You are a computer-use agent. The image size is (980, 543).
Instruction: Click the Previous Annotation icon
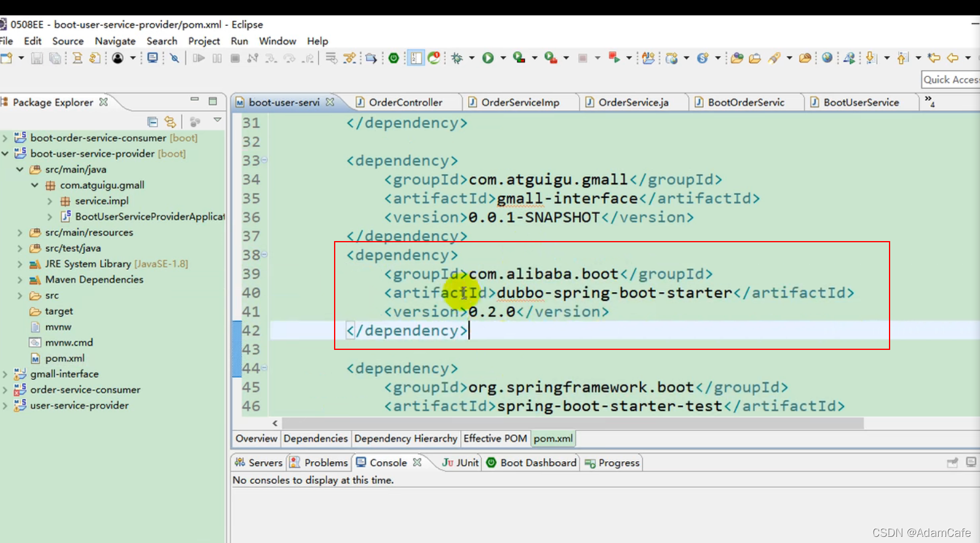902,58
